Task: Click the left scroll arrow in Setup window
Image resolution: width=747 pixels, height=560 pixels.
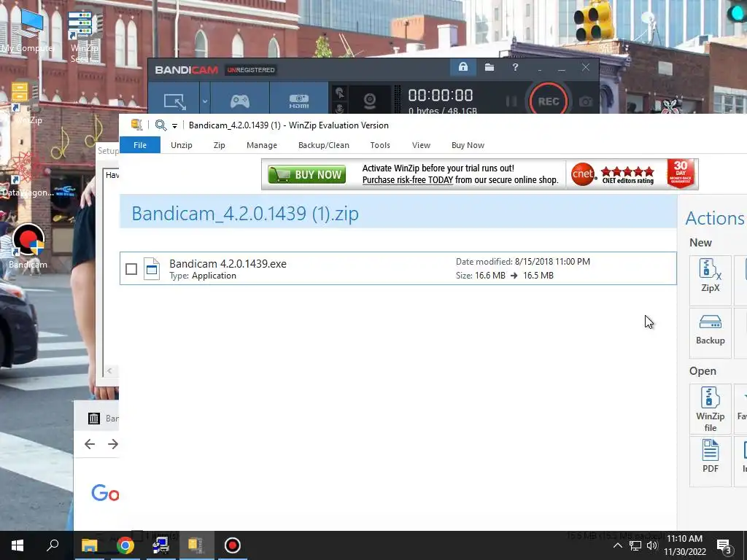Action: point(109,370)
